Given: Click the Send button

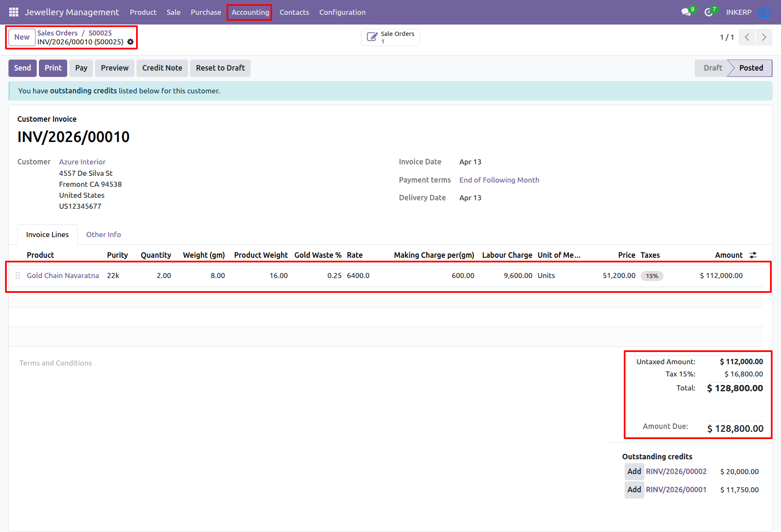Looking at the screenshot, I should (x=22, y=68).
